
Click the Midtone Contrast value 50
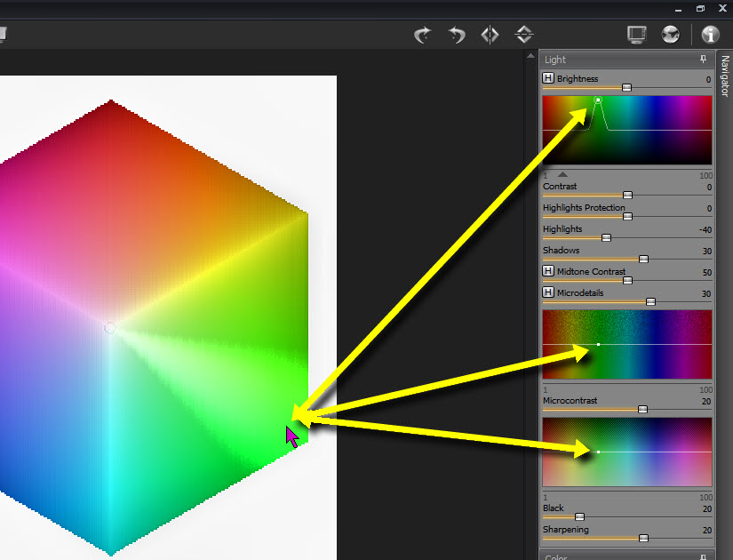coord(707,272)
